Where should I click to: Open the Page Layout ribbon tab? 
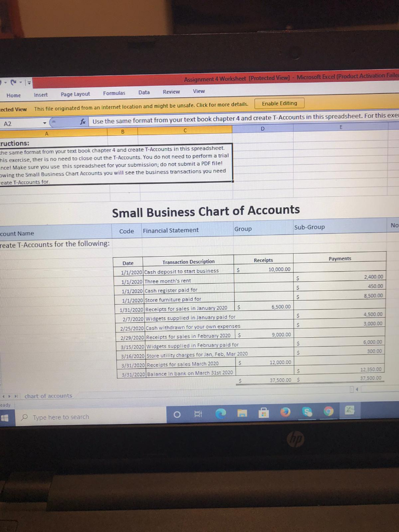click(75, 94)
